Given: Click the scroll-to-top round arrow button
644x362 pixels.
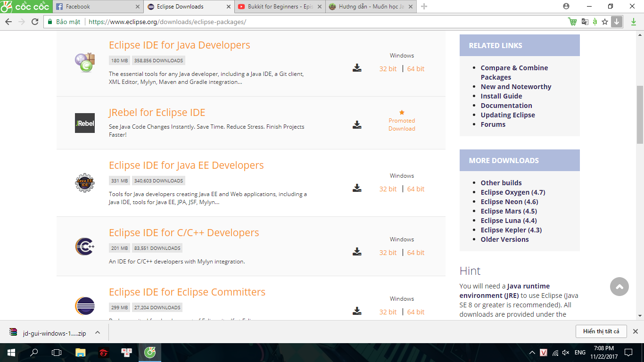Looking at the screenshot, I should (619, 287).
